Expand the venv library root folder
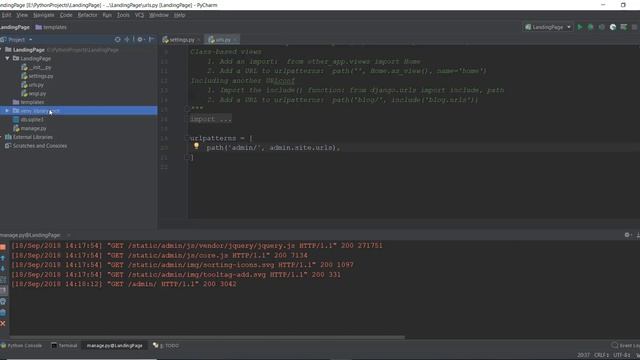This screenshot has width=640, height=360. click(7, 111)
